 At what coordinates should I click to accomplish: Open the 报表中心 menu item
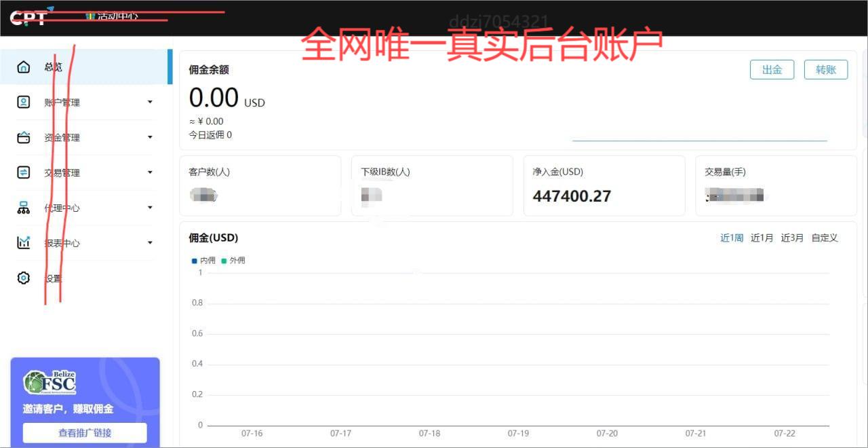coord(85,243)
